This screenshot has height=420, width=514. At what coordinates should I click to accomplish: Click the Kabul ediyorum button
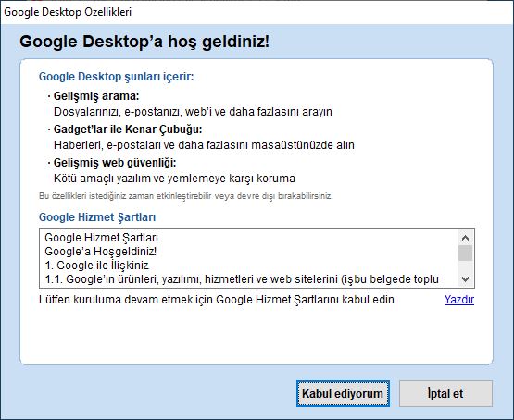343,393
